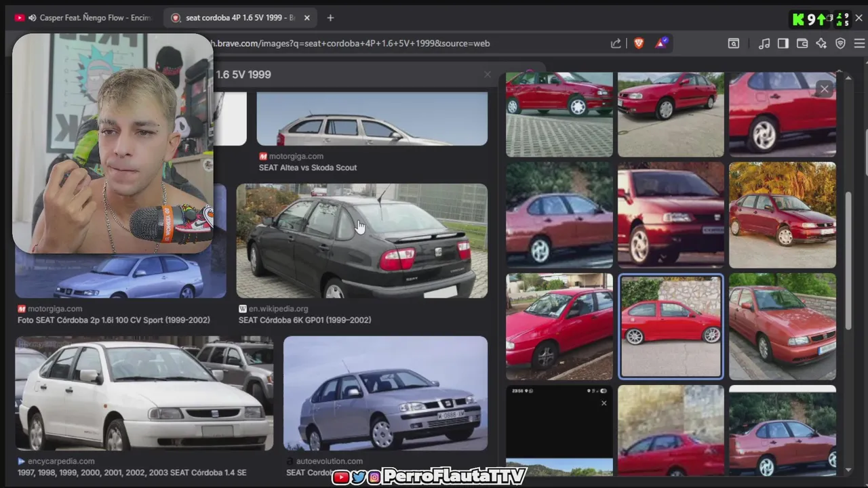This screenshot has height=488, width=868.
Task: Select the black SEAT Córdoba rear view image
Action: (x=361, y=241)
